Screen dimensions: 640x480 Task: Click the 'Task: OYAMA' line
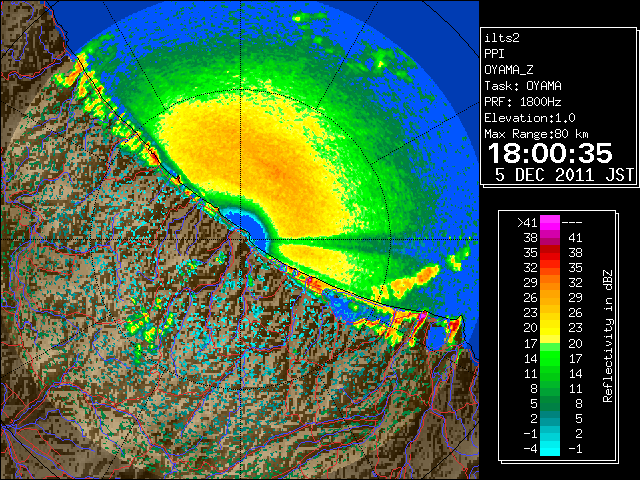(523, 86)
